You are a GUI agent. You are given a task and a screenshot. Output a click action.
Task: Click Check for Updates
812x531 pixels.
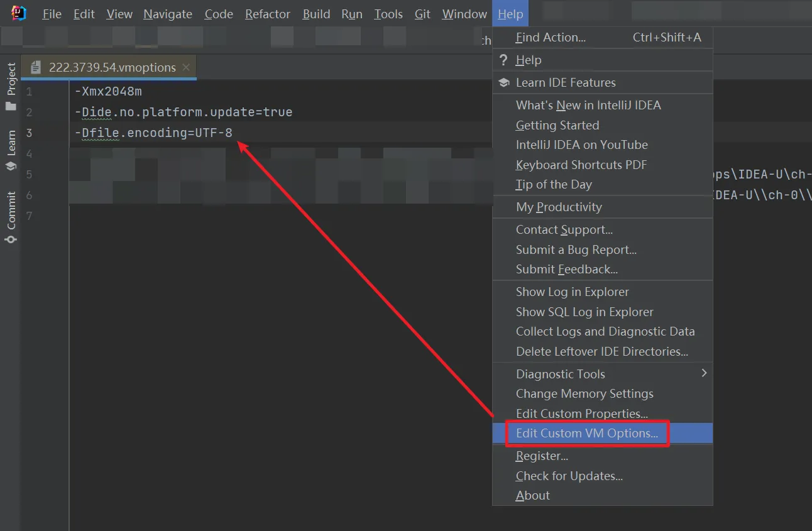569,476
